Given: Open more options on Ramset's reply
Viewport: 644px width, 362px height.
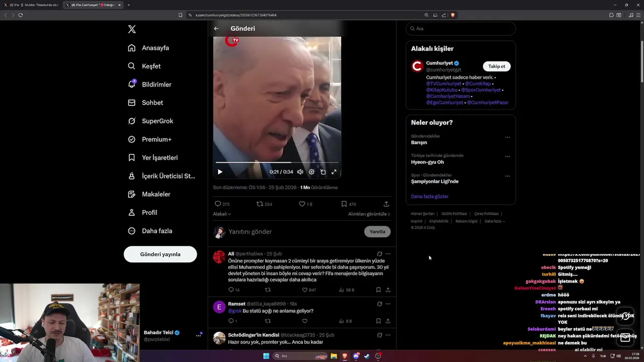Looking at the screenshot, I should (x=388, y=304).
